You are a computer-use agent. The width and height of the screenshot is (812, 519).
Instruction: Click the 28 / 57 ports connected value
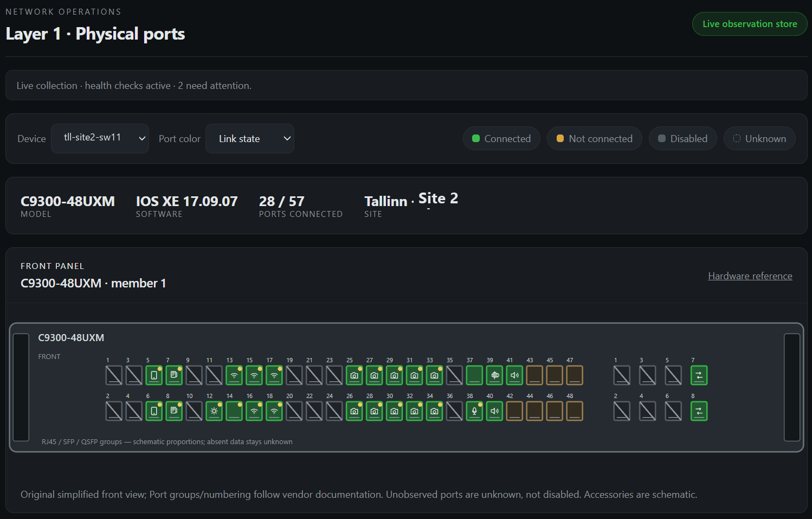282,201
